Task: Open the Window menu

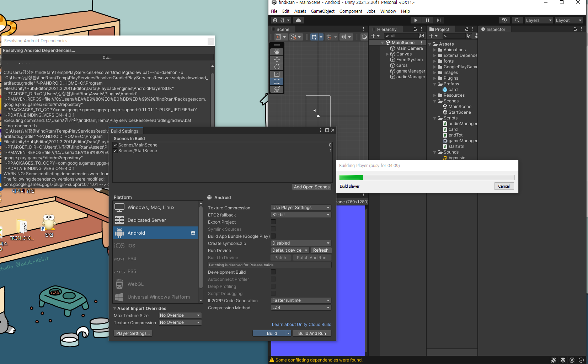Action: click(x=388, y=11)
